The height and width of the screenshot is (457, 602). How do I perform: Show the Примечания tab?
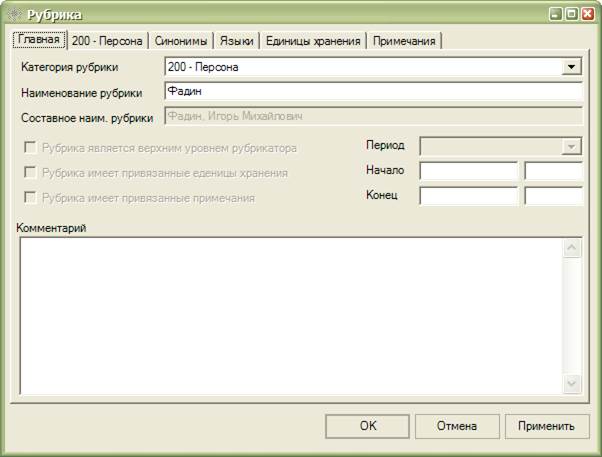pyautogui.click(x=404, y=41)
